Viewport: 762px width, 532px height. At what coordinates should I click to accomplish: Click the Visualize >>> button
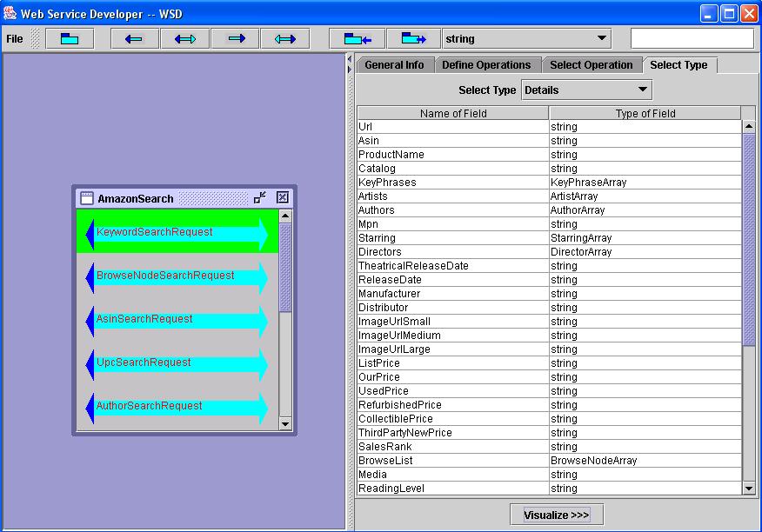pos(557,515)
